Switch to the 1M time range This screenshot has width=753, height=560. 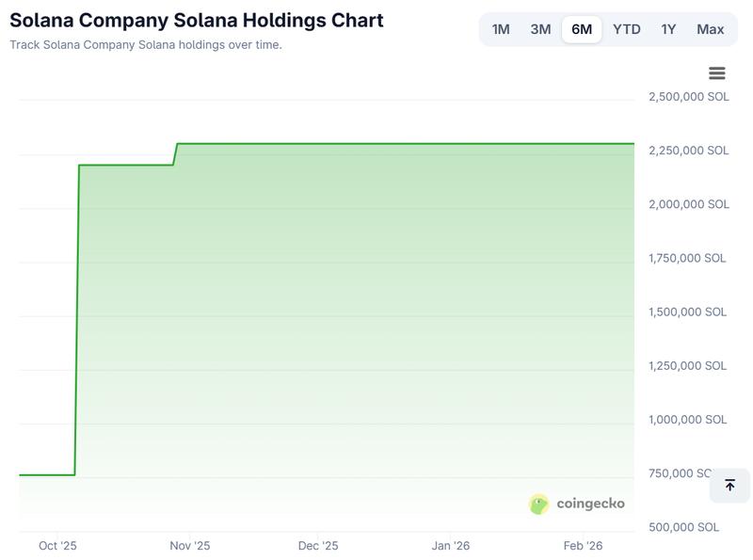(x=499, y=29)
